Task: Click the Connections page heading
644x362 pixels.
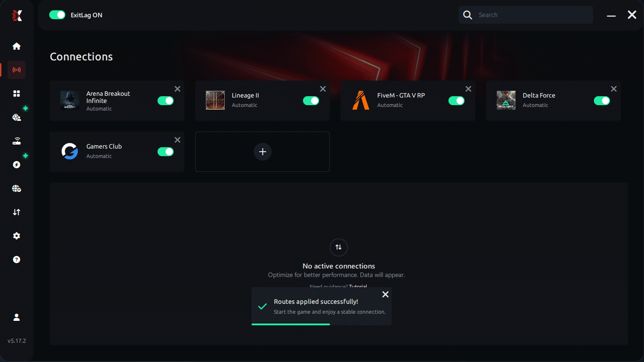Action: 81,57
